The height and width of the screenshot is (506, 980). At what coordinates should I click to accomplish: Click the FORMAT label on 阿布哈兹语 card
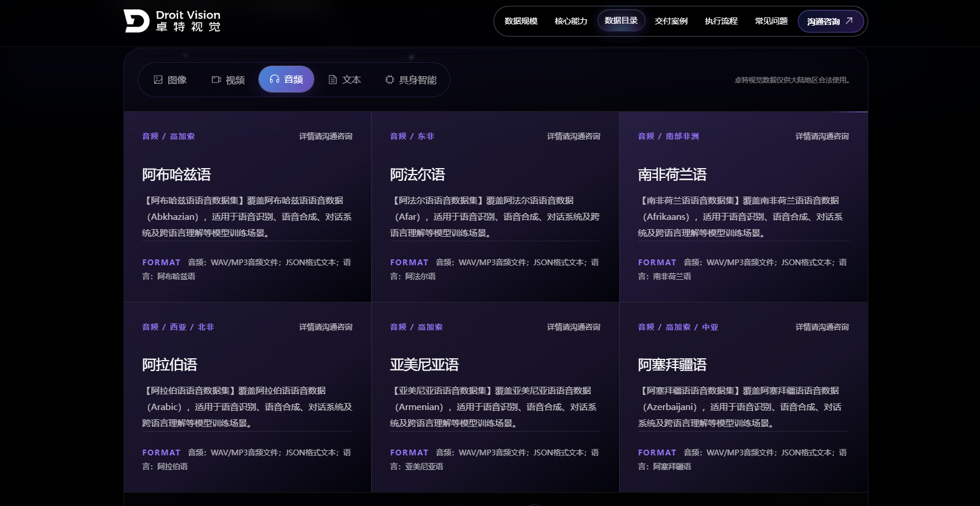161,262
